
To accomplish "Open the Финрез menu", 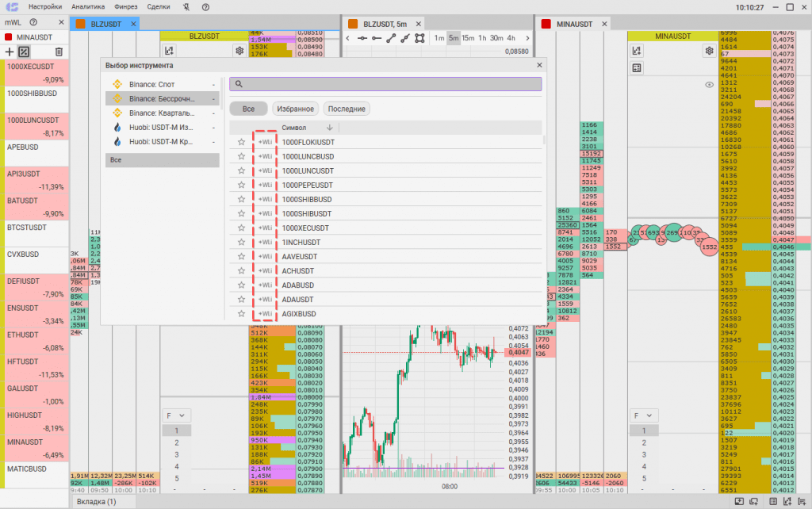I will (x=126, y=6).
